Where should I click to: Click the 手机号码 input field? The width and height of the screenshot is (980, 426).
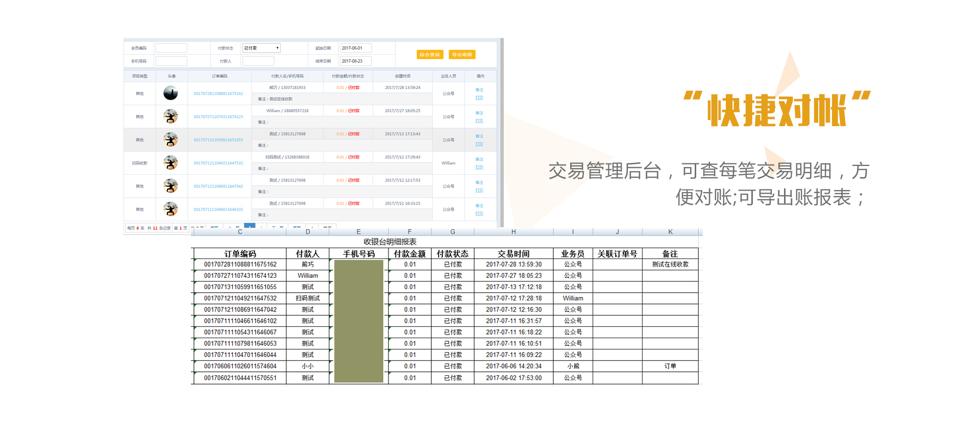pyautogui.click(x=171, y=61)
